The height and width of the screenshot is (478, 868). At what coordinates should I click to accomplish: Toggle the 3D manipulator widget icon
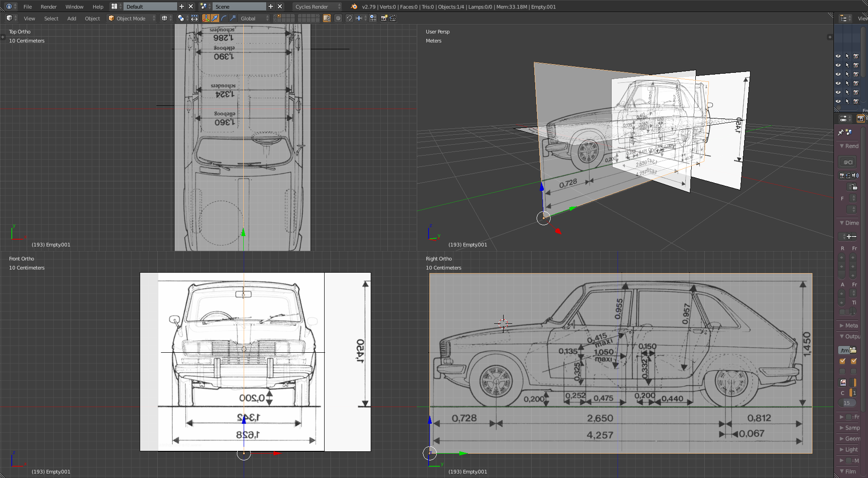click(206, 18)
